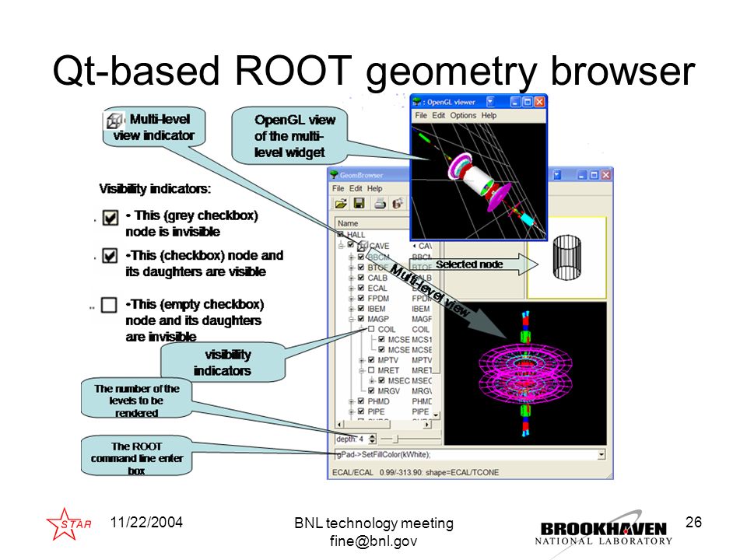Toggle checkbox of the MCSE row titled MCS1
Screen dimensions: 747x560
pyautogui.click(x=381, y=340)
